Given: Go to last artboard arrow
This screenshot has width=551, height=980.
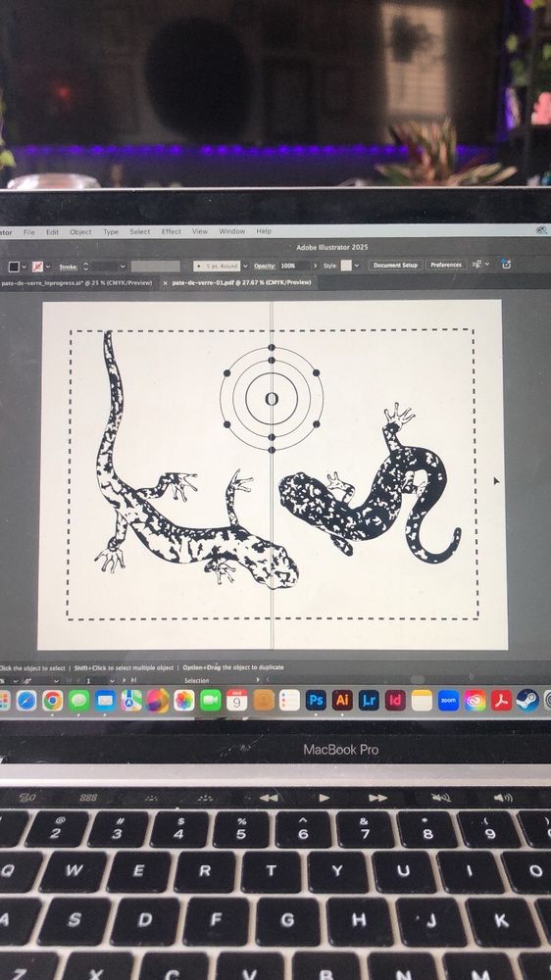Looking at the screenshot, I should coord(133,680).
